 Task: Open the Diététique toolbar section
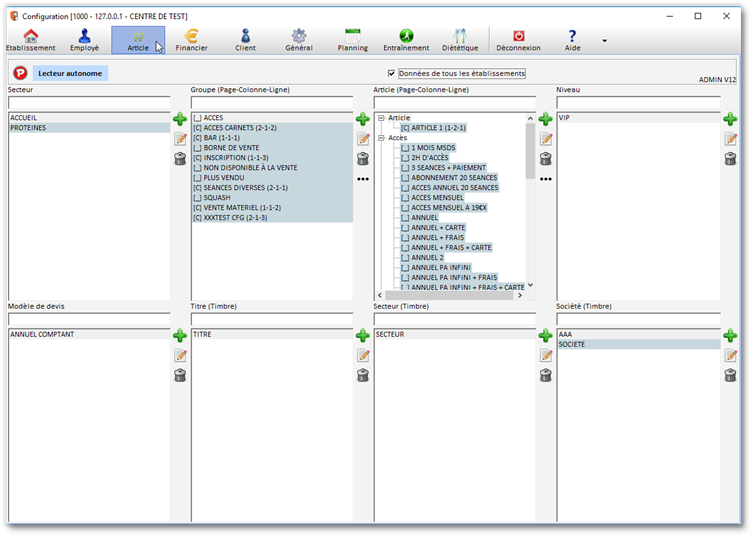460,40
